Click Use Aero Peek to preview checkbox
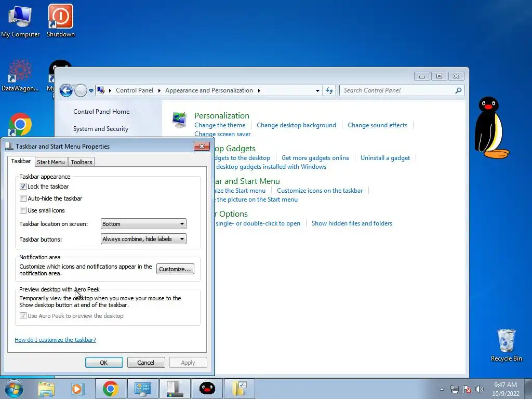This screenshot has width=532, height=399. (x=23, y=315)
